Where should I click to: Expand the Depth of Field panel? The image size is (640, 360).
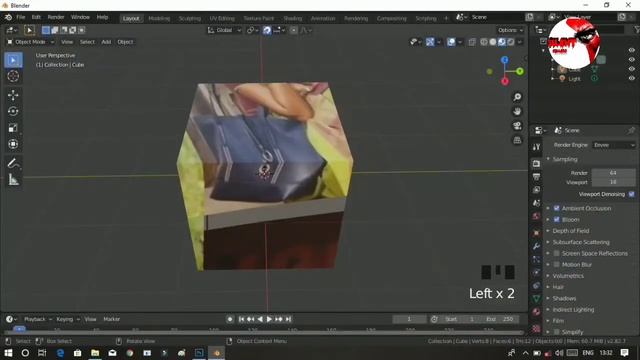click(x=571, y=231)
